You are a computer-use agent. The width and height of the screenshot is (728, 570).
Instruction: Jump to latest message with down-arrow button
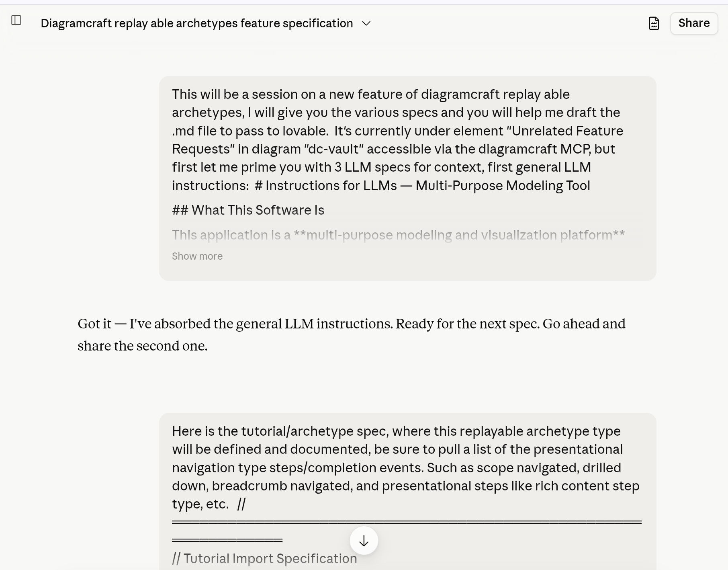coord(364,541)
